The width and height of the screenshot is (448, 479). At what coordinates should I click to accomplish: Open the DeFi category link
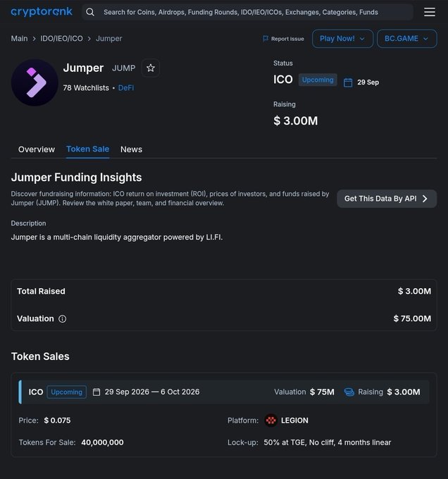click(x=126, y=87)
